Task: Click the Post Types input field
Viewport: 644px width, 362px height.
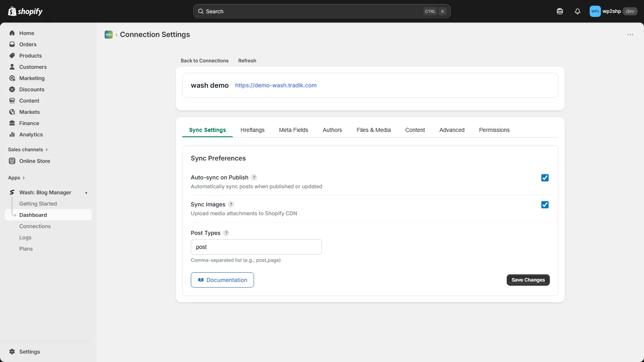Action: pos(256,247)
